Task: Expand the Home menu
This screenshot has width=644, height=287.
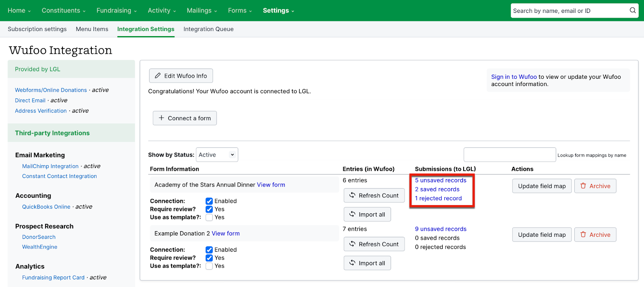Action: [x=19, y=10]
